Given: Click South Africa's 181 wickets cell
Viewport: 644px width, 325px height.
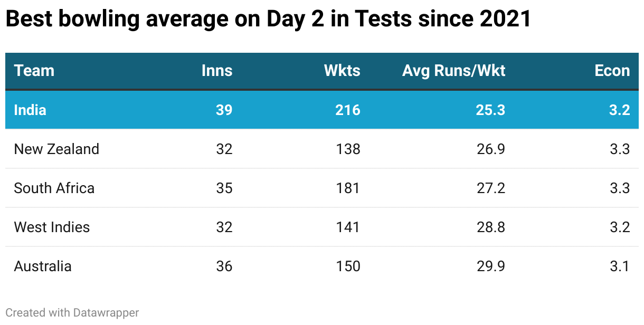Looking at the screenshot, I should (348, 188).
